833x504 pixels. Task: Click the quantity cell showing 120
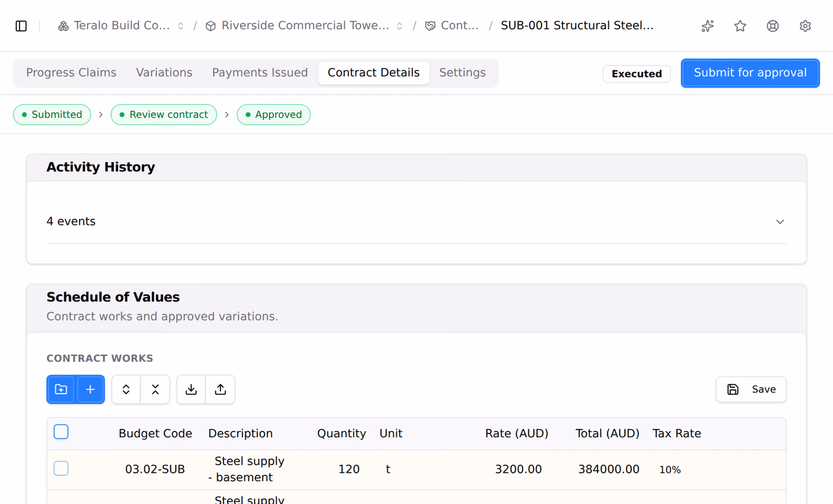coord(349,470)
